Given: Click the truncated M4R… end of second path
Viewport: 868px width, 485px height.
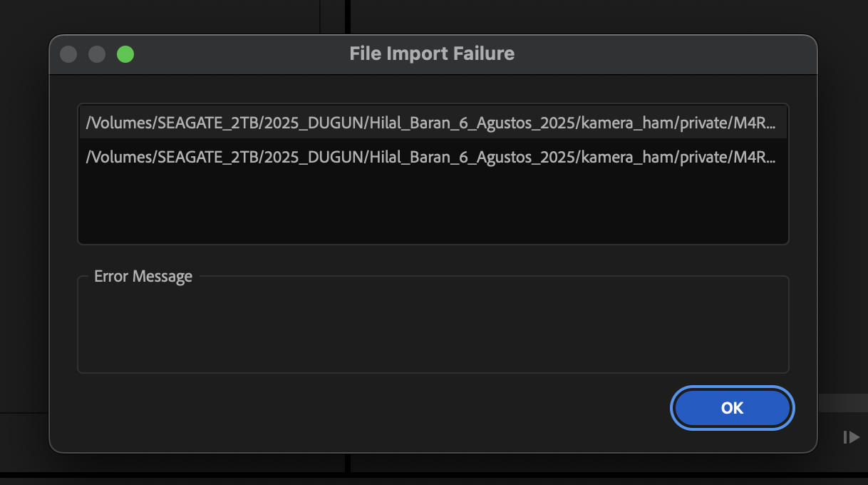Looking at the screenshot, I should coord(760,156).
